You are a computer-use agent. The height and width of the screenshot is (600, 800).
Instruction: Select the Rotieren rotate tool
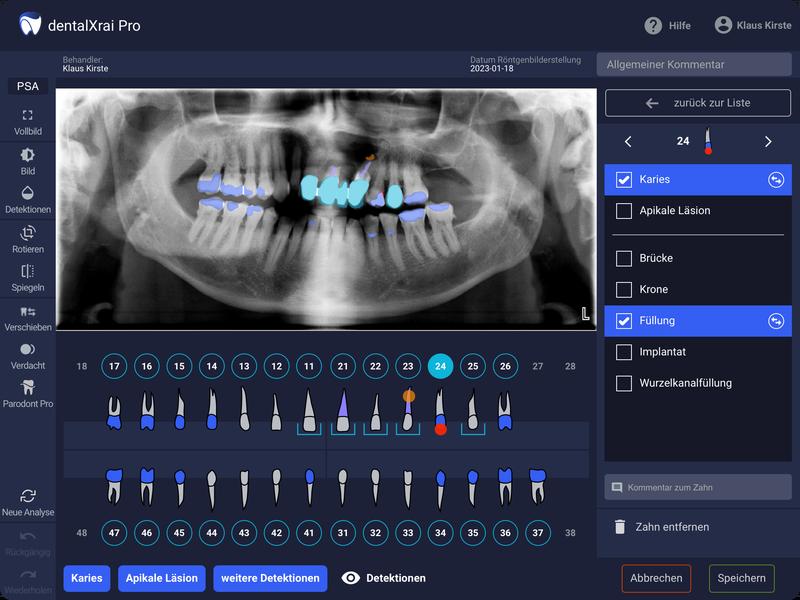click(x=27, y=239)
